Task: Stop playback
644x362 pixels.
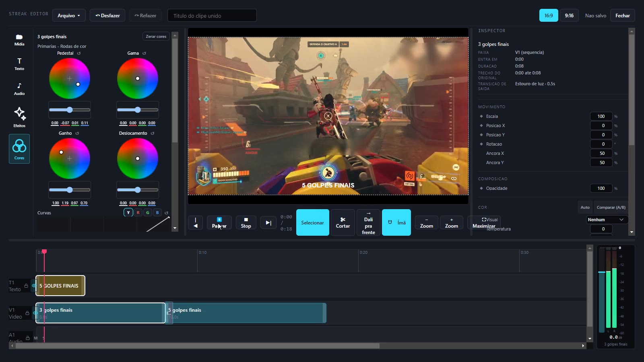Action: [x=246, y=222]
